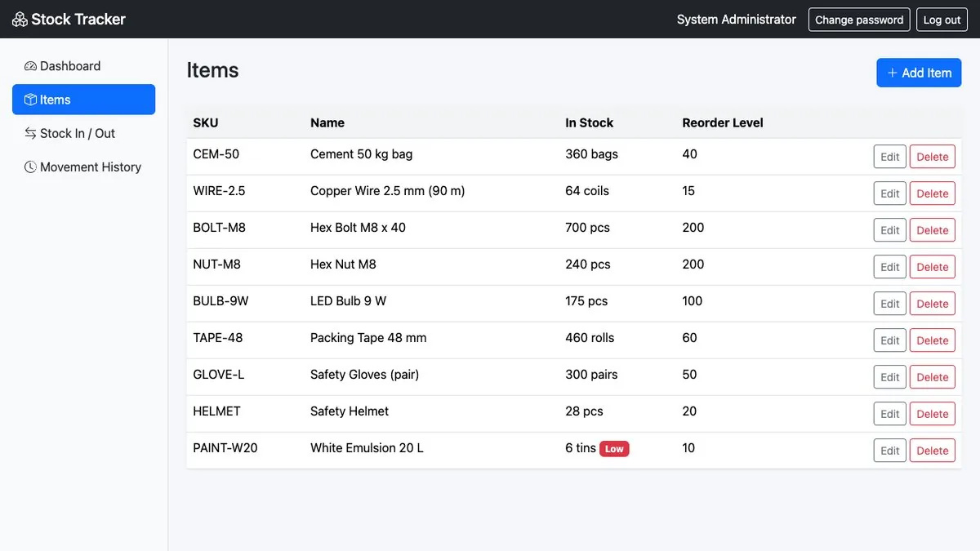Delete the NUT-M8 item
This screenshot has width=980, height=551.
click(x=933, y=267)
